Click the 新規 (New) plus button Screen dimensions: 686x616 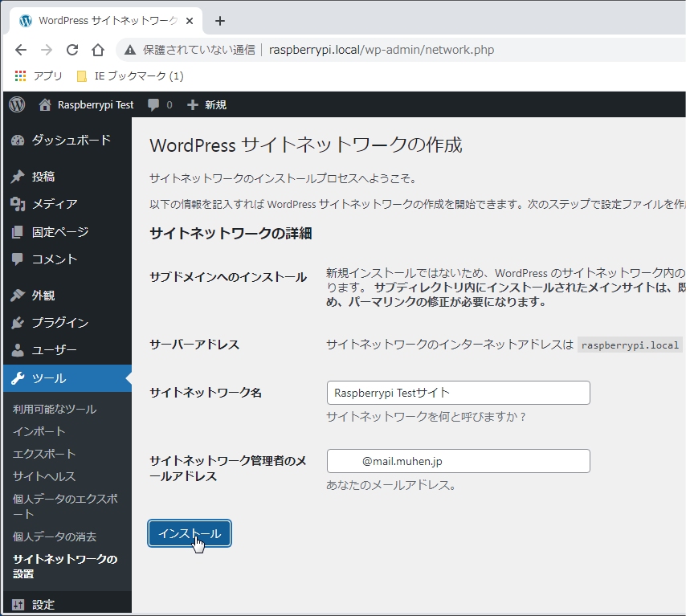(x=206, y=104)
